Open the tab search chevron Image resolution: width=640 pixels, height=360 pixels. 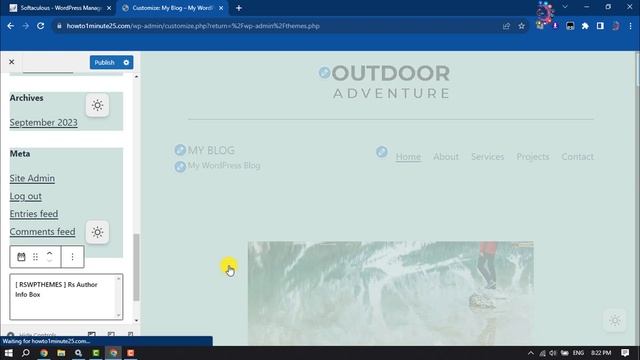click(x=565, y=7)
